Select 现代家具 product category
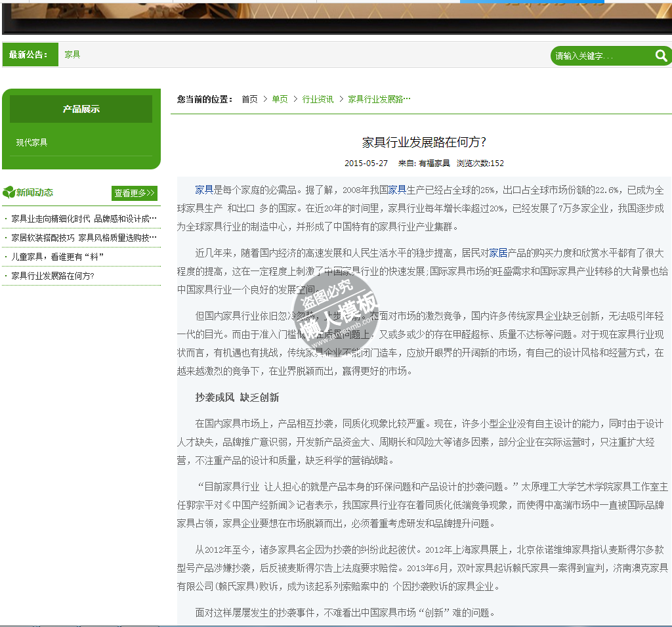The width and height of the screenshot is (672, 627). click(31, 142)
